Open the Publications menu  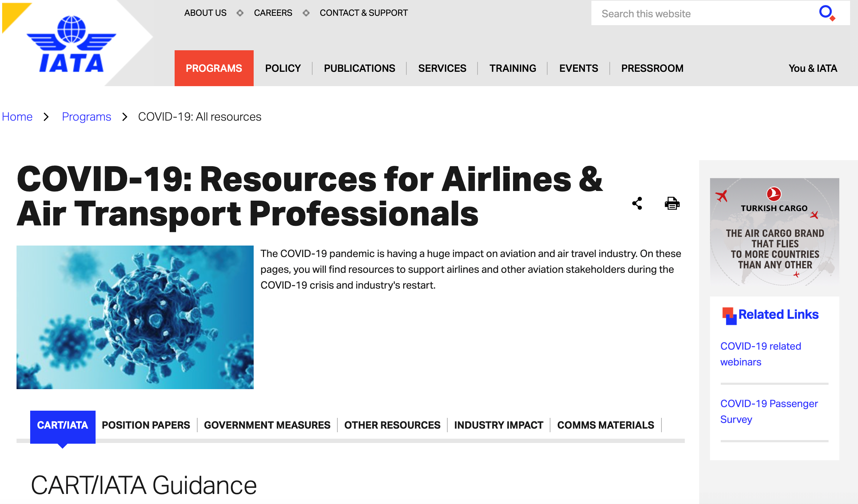pyautogui.click(x=359, y=68)
